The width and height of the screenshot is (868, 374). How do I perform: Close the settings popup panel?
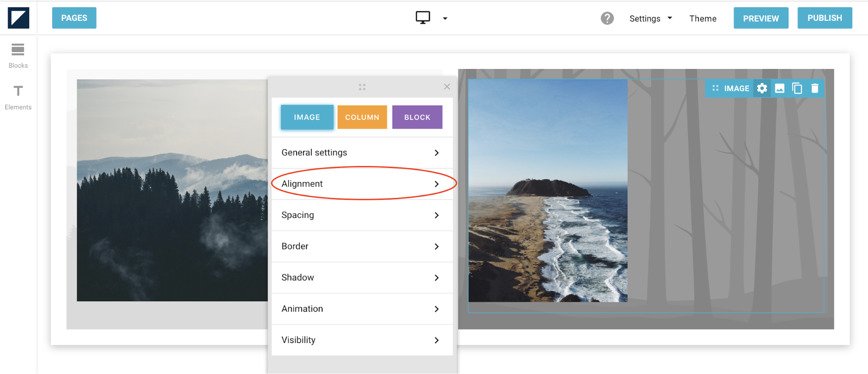click(447, 87)
